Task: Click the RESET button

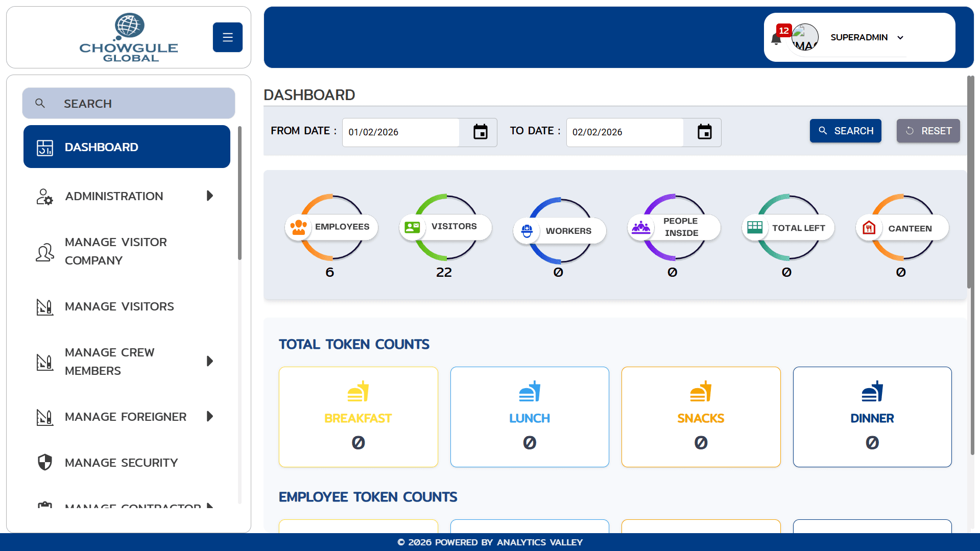Action: coord(928,131)
